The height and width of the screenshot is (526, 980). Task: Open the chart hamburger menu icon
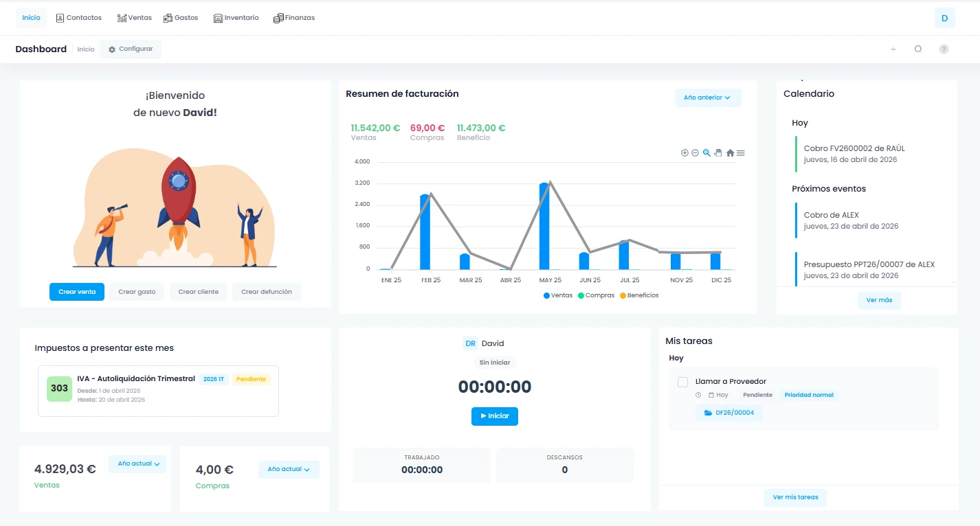(741, 153)
